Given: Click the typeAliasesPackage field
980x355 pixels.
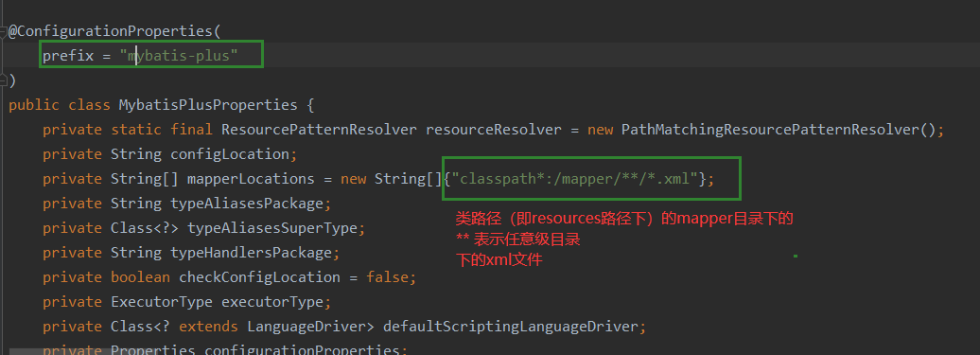Looking at the screenshot, I should point(246,204).
